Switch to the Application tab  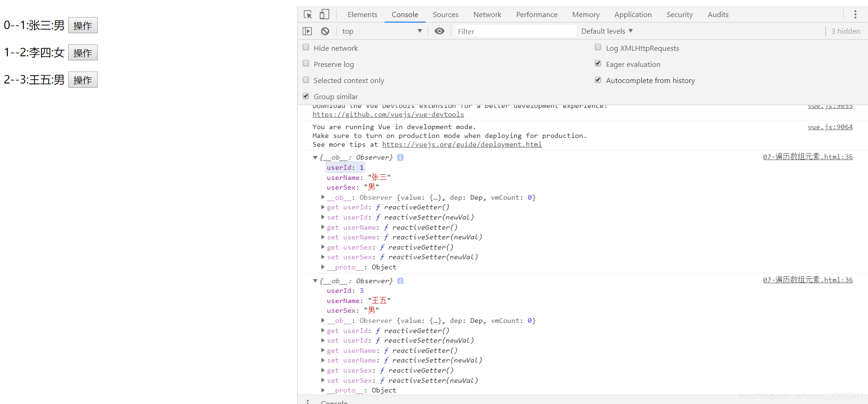[633, 14]
